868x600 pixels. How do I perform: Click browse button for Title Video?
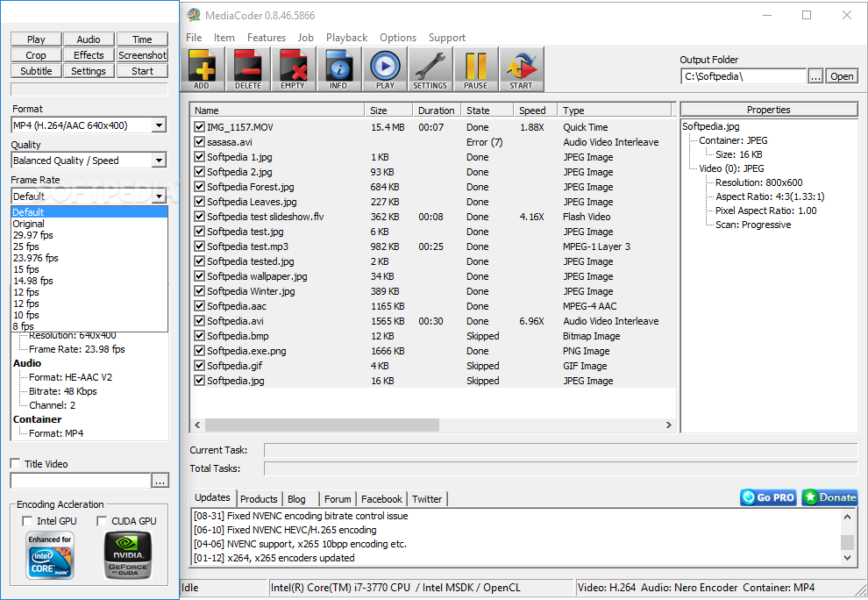coord(160,481)
